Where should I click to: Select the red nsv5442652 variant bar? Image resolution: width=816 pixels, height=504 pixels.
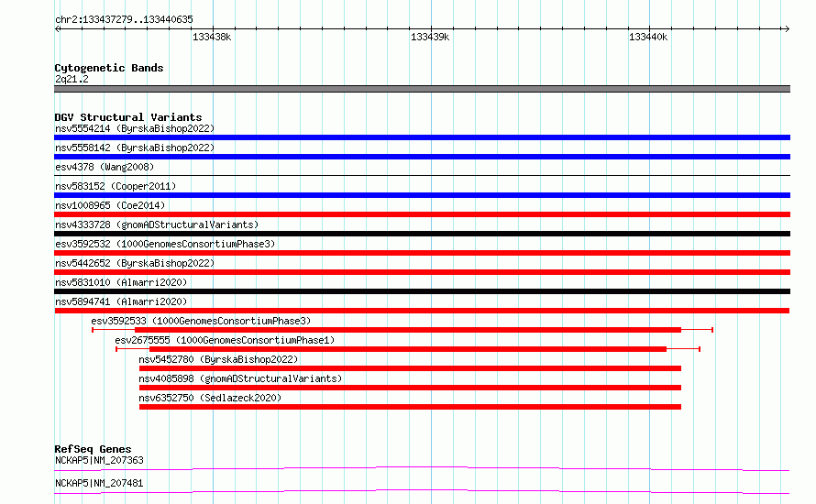click(x=422, y=272)
